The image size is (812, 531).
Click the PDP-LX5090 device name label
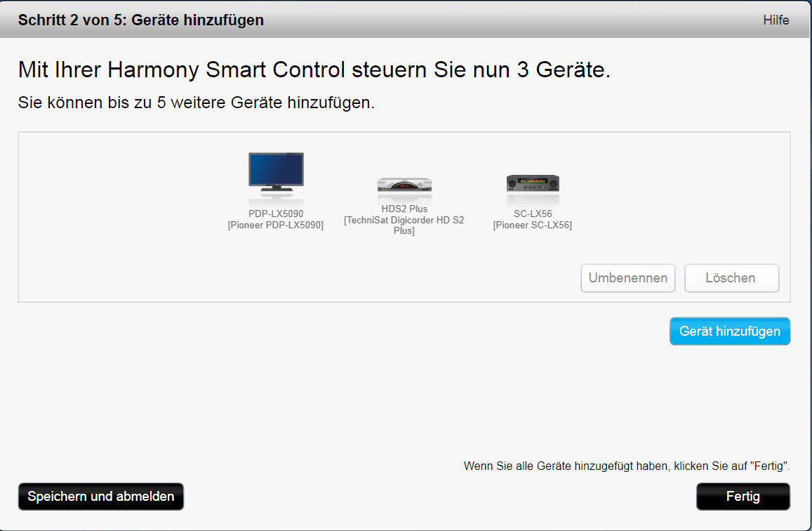[x=276, y=214]
